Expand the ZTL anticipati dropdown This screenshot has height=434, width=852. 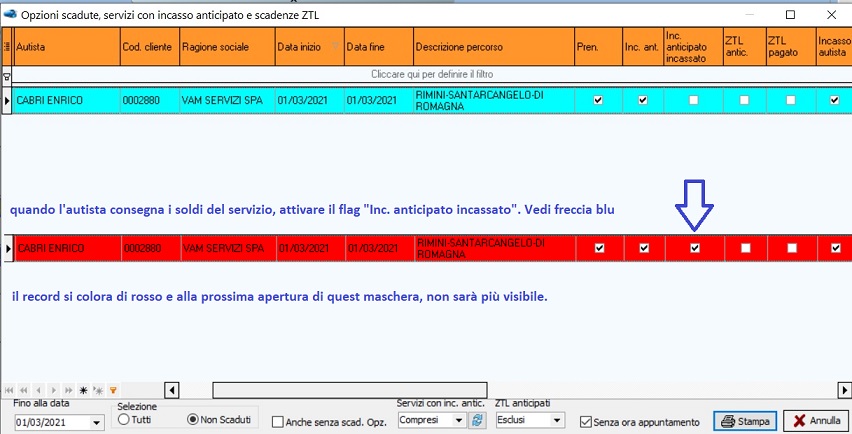coord(556,420)
